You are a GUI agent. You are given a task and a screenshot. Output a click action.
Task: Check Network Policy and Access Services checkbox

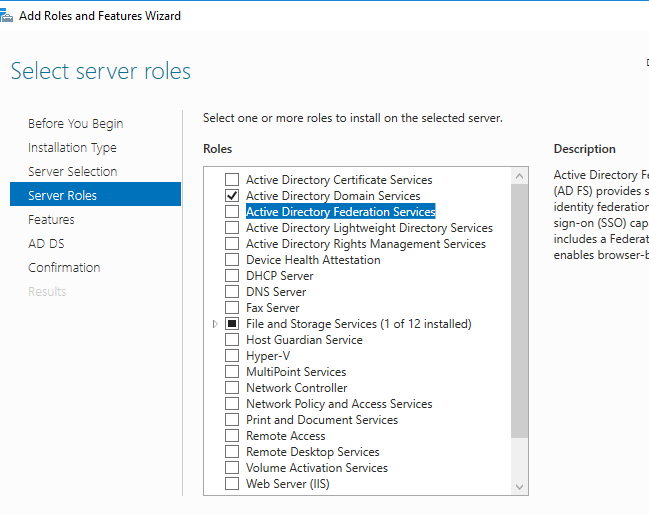point(232,404)
